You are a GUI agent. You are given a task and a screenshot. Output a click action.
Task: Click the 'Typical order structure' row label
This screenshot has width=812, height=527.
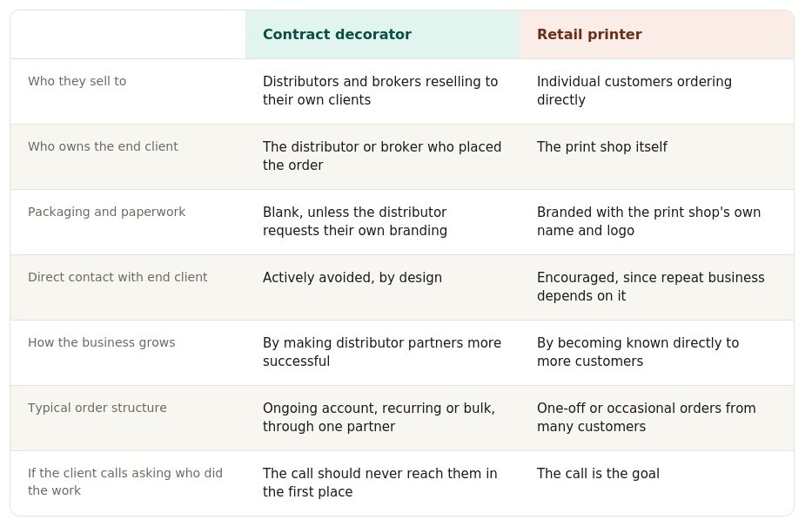click(97, 408)
